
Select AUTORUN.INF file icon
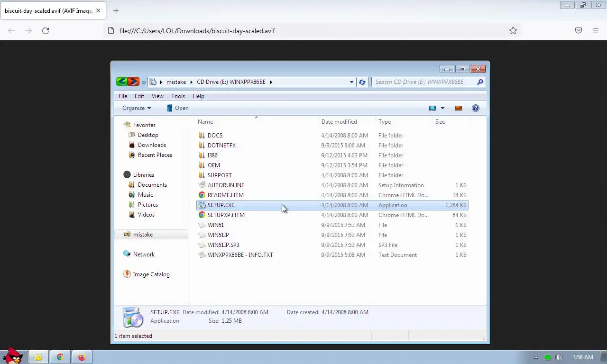[202, 185]
